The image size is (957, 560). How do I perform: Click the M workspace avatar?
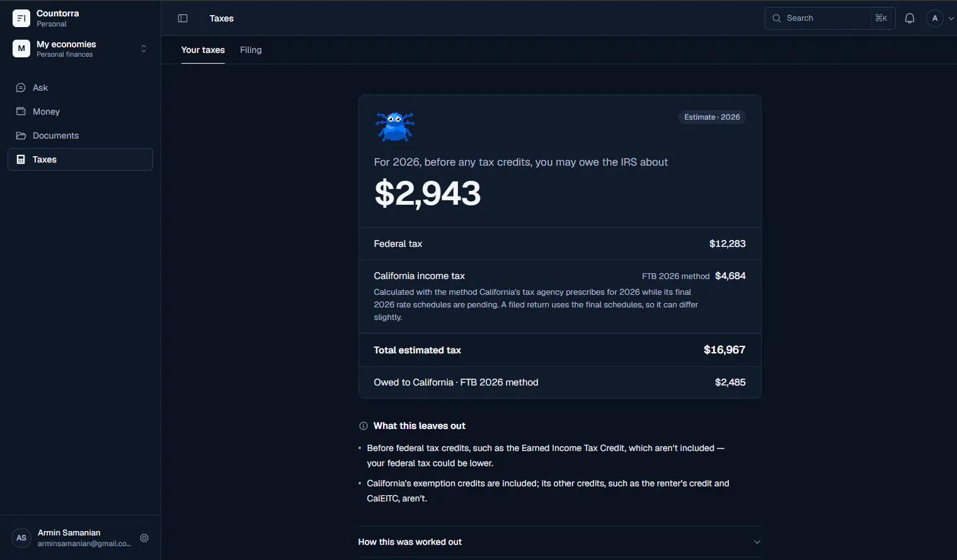pos(21,49)
